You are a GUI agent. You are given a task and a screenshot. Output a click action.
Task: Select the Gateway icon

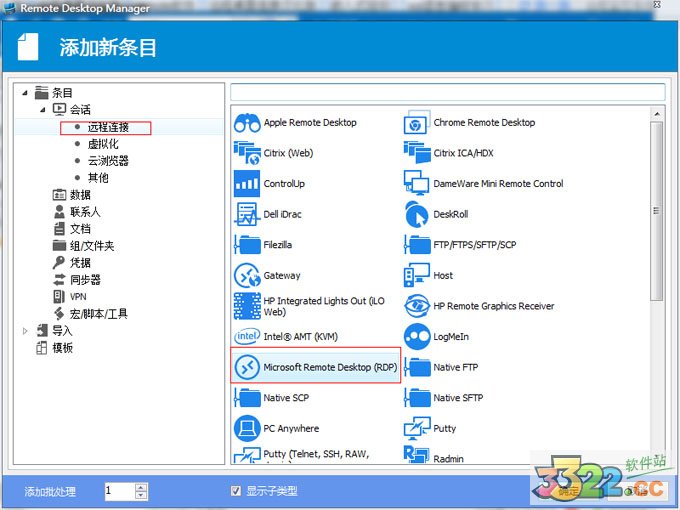tap(247, 275)
